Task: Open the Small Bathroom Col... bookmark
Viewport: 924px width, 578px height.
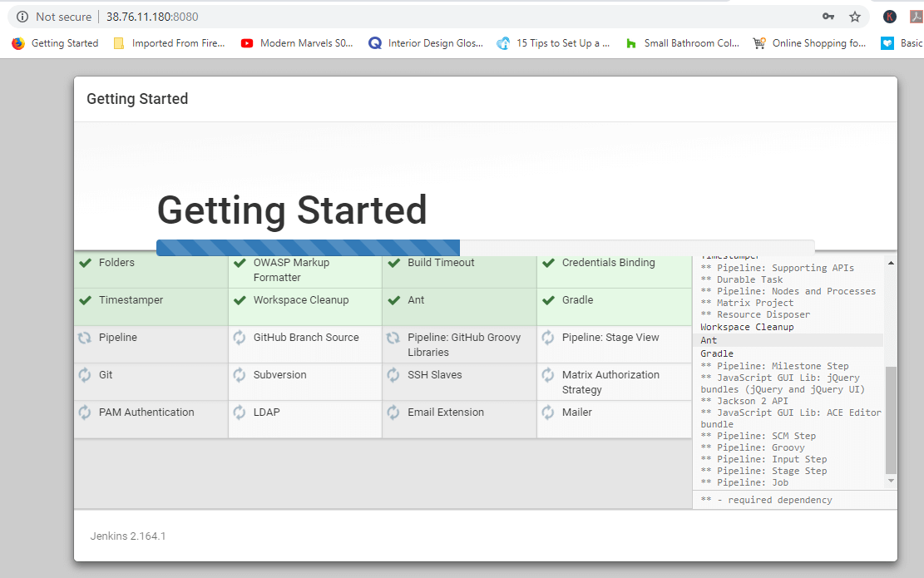Action: point(682,43)
